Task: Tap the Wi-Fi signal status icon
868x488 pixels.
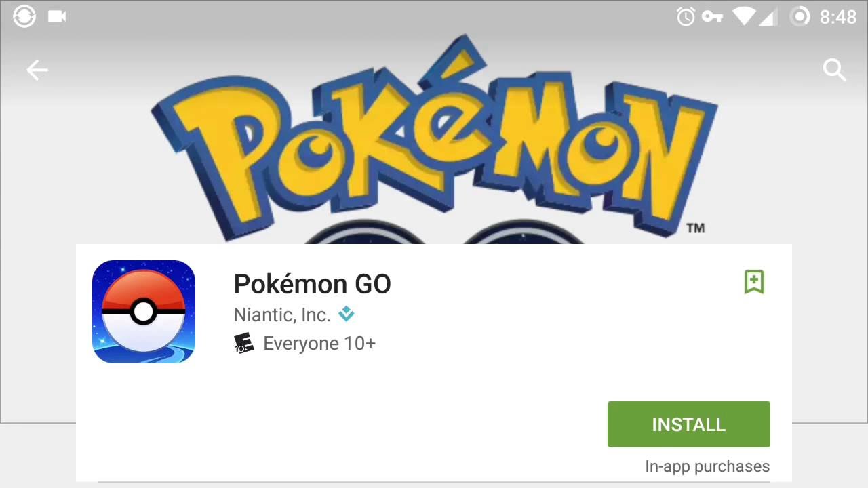Action: point(744,17)
